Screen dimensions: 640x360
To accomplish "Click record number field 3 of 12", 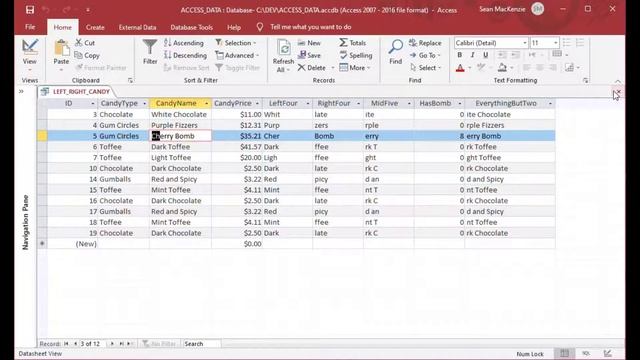I will tap(91, 344).
